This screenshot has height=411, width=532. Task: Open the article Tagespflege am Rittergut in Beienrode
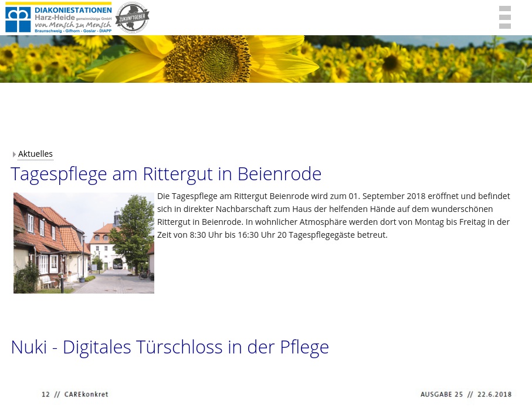[x=166, y=173]
